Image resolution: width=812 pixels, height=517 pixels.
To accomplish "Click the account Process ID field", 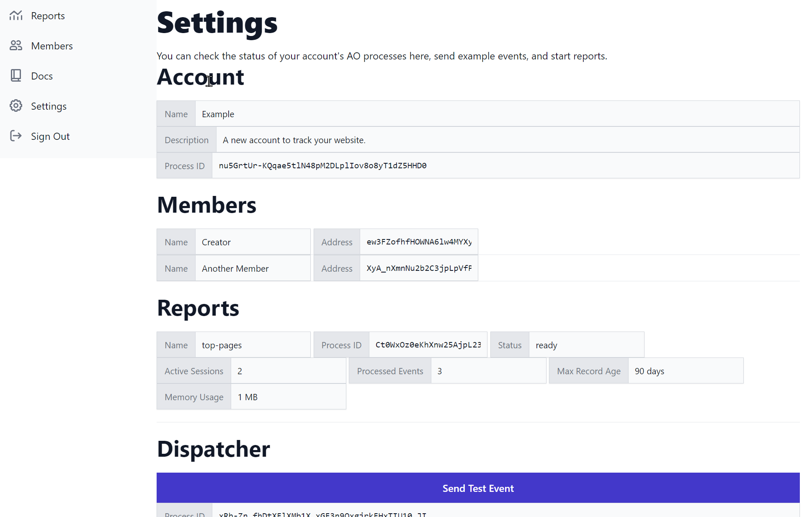I will tap(505, 166).
